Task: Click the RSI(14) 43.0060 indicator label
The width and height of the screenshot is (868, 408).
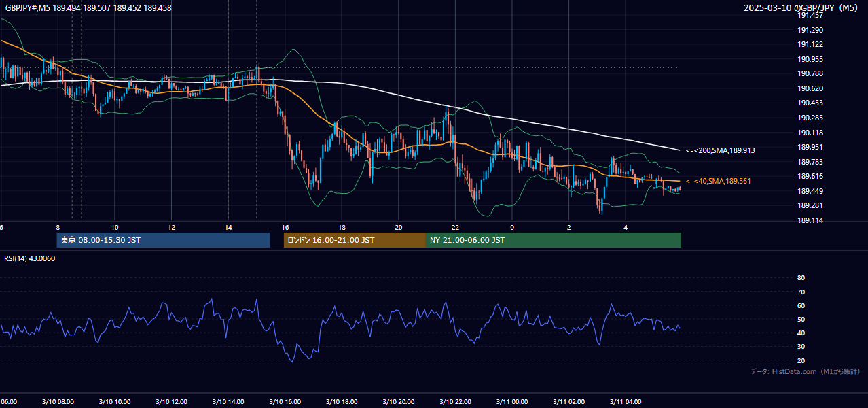Action: 30,258
